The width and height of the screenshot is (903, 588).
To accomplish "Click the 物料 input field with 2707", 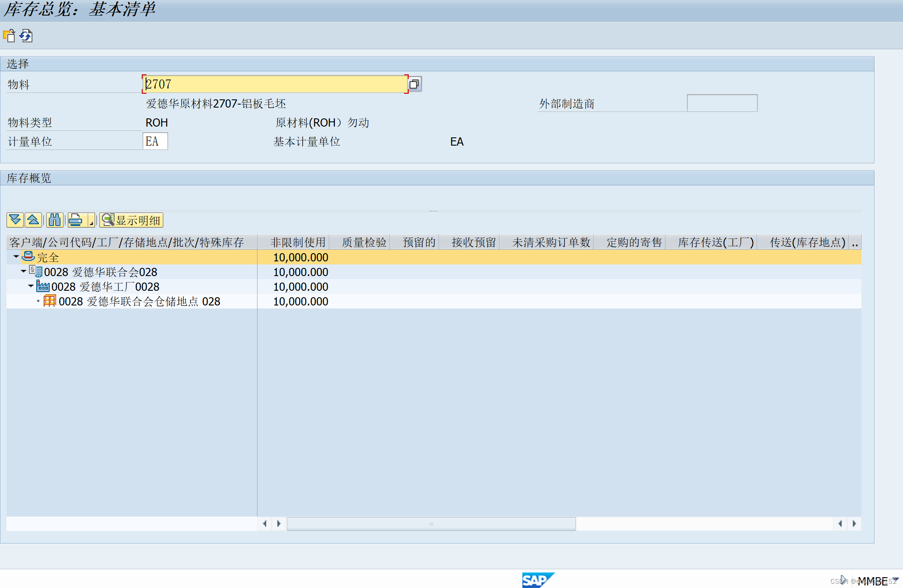I will (275, 84).
